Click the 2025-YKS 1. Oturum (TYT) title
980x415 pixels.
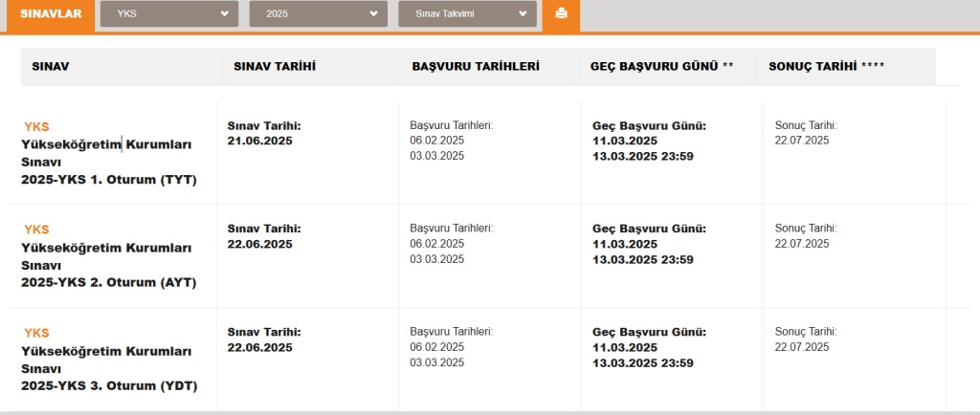[x=109, y=180]
